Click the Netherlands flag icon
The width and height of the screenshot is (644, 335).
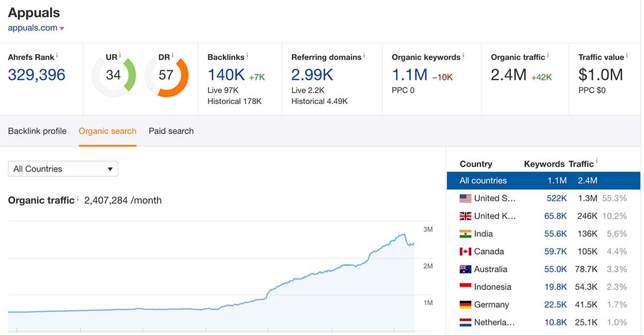tap(465, 322)
